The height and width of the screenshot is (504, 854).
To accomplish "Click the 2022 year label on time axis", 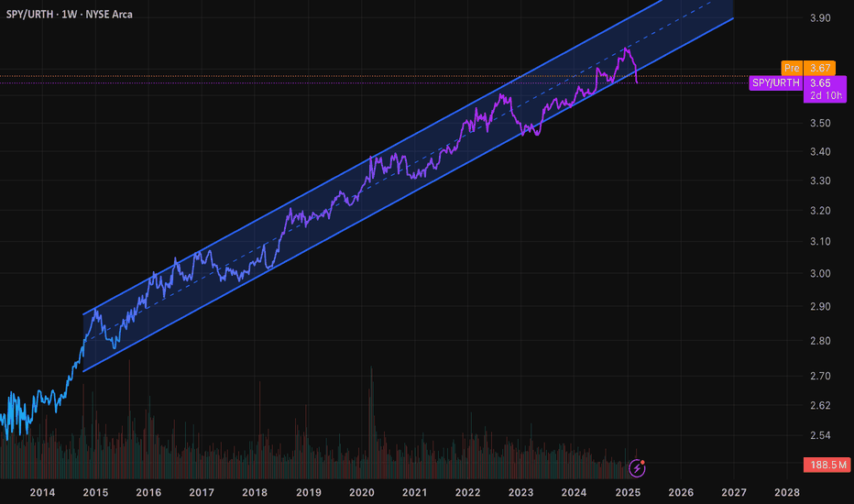I will [468, 493].
